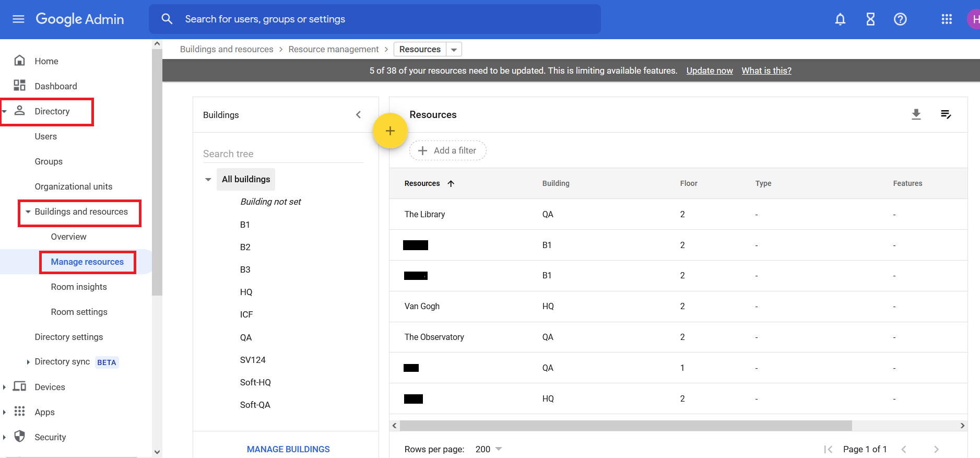Open the notifications bell
Viewport: 980px width, 458px height.
click(x=840, y=19)
